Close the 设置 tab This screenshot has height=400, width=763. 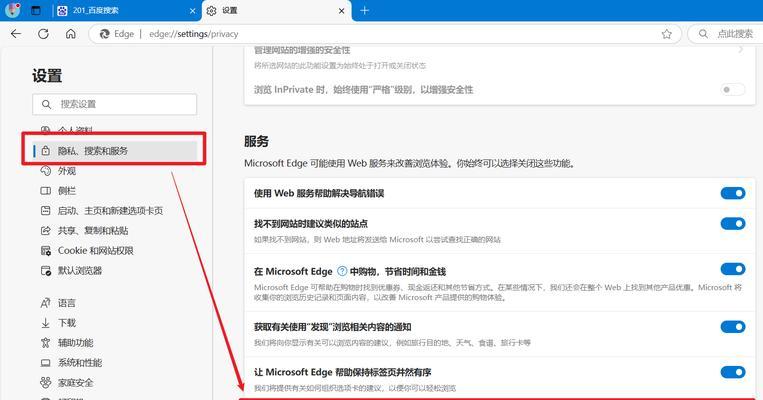(x=342, y=11)
